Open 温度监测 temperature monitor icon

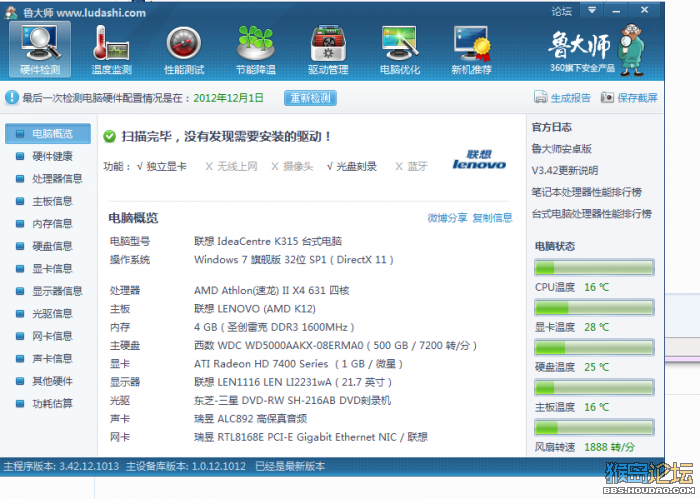point(111,50)
